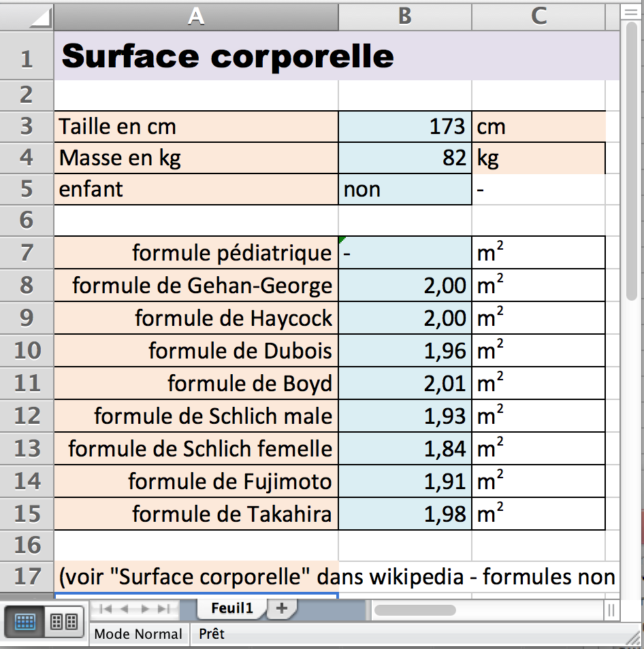Select the formule de Dubois result cell
644x649 pixels.
pos(404,350)
